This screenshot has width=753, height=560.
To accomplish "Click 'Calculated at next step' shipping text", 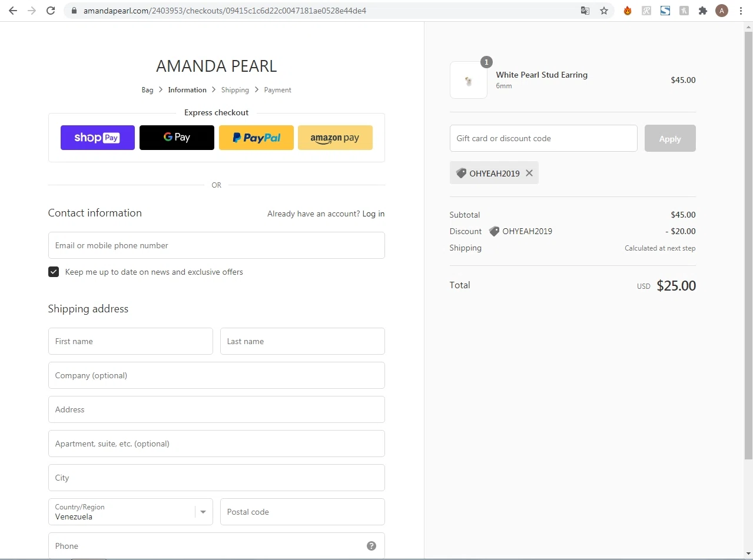I will pos(660,248).
